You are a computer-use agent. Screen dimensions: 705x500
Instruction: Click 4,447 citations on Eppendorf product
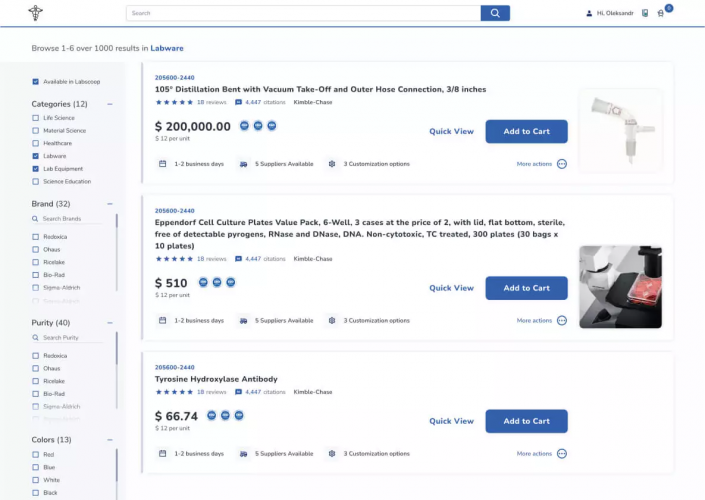pos(265,259)
